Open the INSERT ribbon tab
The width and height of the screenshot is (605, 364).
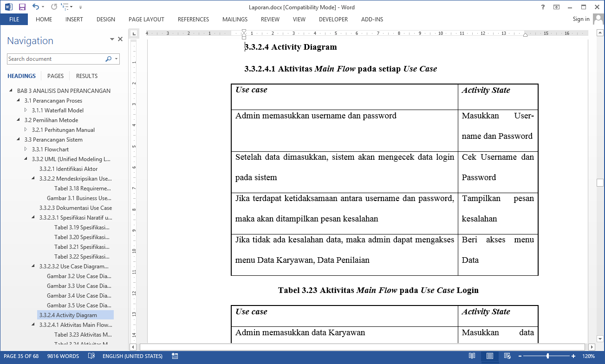click(x=74, y=19)
